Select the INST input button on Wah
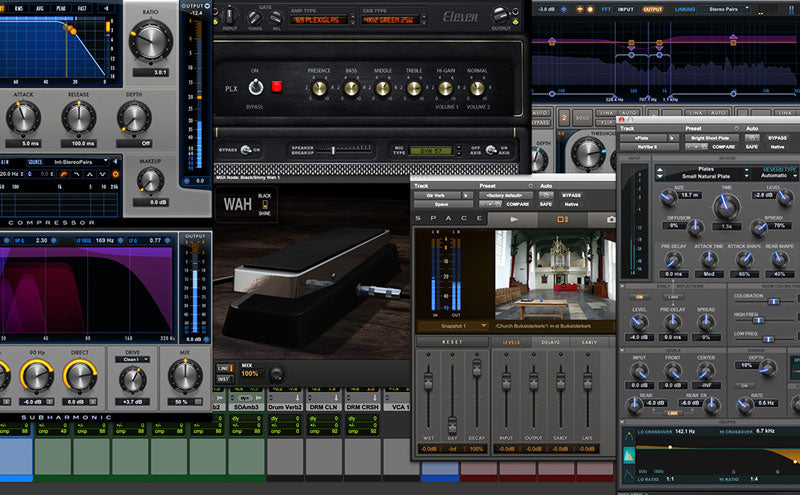 (224, 379)
